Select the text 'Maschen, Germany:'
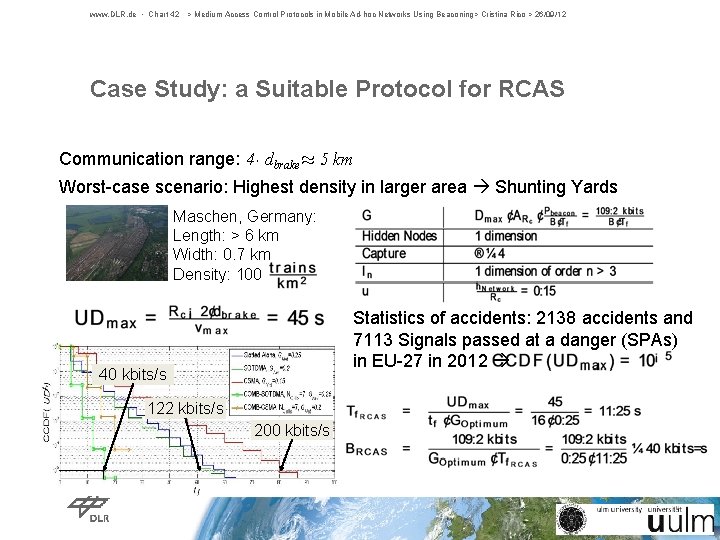Viewport: 720px width, 540px height. click(x=244, y=216)
